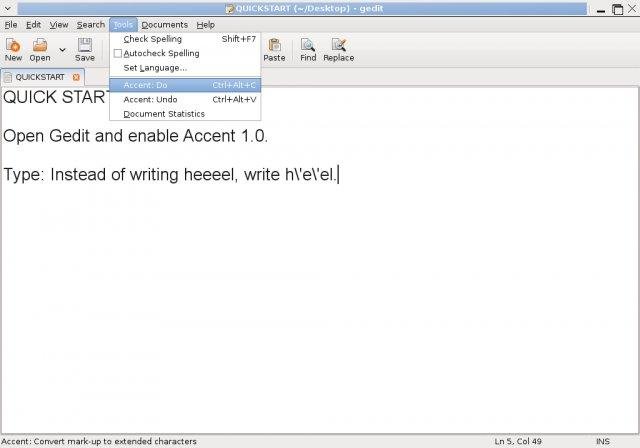Screen dimensions: 640x448
Task: Close the gedit window
Action: point(632,8)
